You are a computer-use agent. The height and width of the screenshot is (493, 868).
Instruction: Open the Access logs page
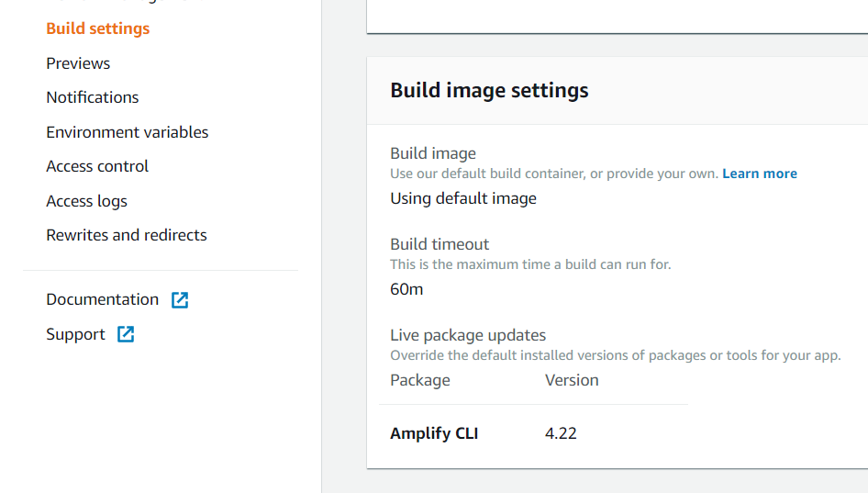(x=86, y=201)
